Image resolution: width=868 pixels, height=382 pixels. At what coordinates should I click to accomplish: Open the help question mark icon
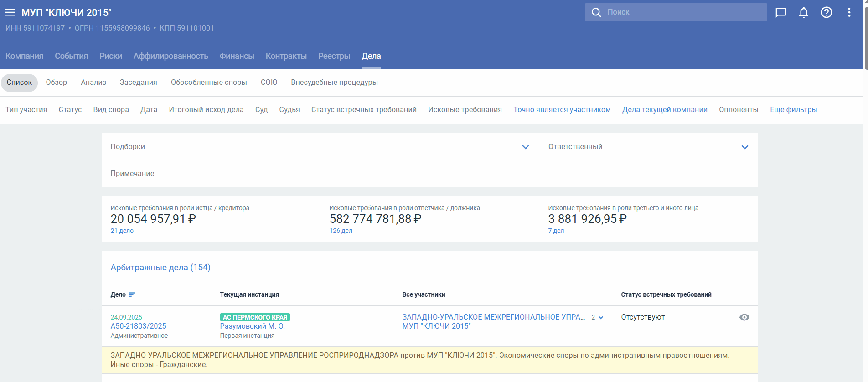[827, 12]
